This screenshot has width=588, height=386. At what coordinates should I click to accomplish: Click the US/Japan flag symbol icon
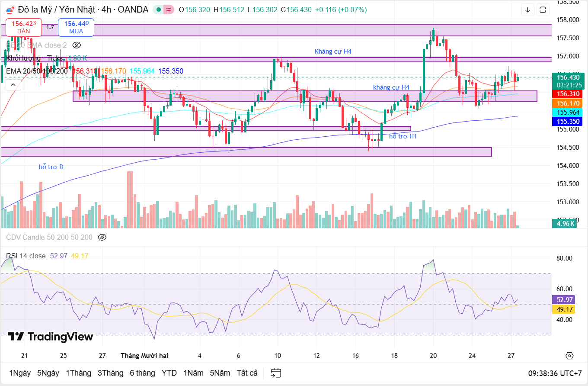point(10,10)
